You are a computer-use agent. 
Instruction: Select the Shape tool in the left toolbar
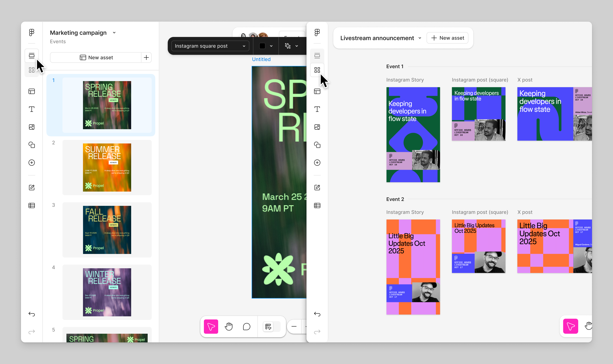(32, 145)
